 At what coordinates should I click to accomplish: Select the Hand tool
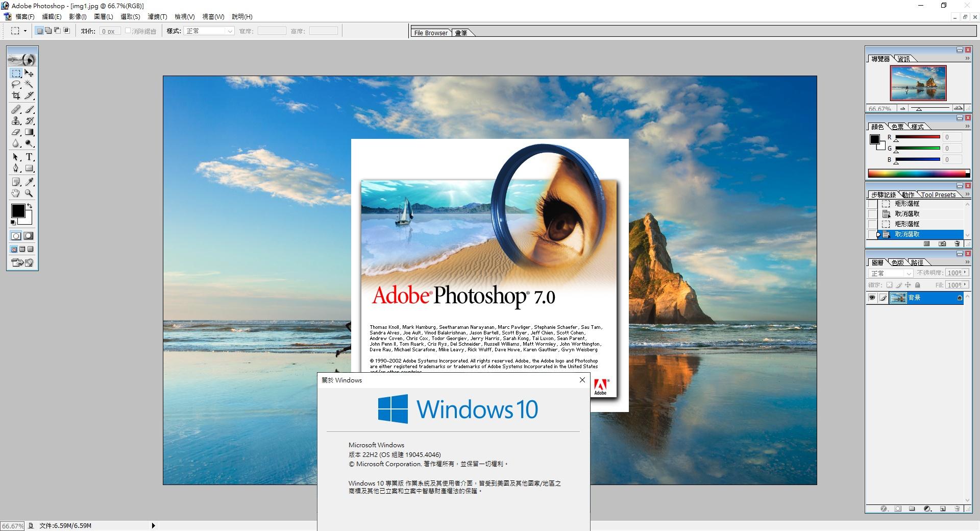(x=16, y=193)
